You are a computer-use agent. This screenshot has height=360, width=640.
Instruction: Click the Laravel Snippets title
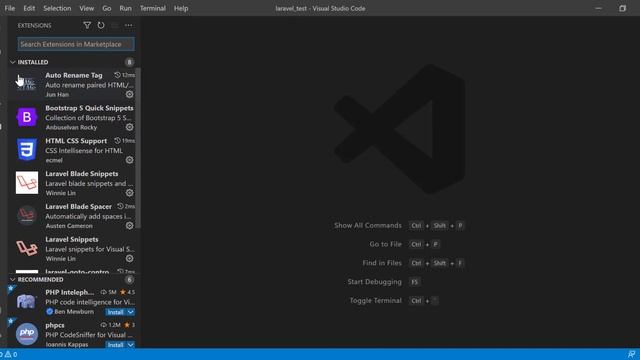click(x=72, y=239)
